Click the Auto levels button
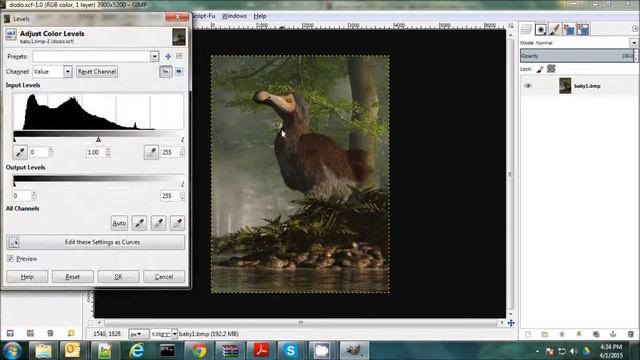 pyautogui.click(x=119, y=223)
